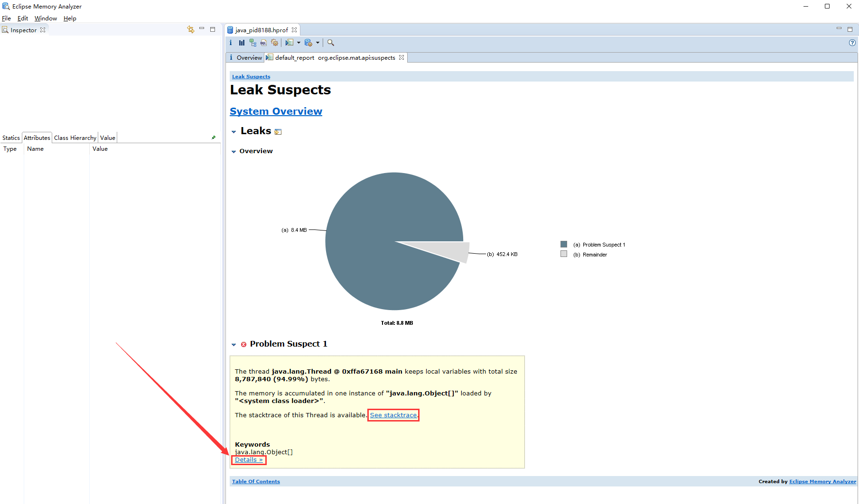Collapse the Problem Suspect 1 section
This screenshot has height=504, width=859.
[233, 345]
